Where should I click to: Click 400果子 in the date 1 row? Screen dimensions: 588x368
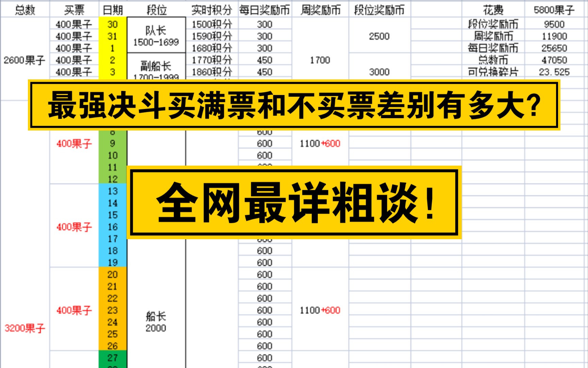point(74,48)
